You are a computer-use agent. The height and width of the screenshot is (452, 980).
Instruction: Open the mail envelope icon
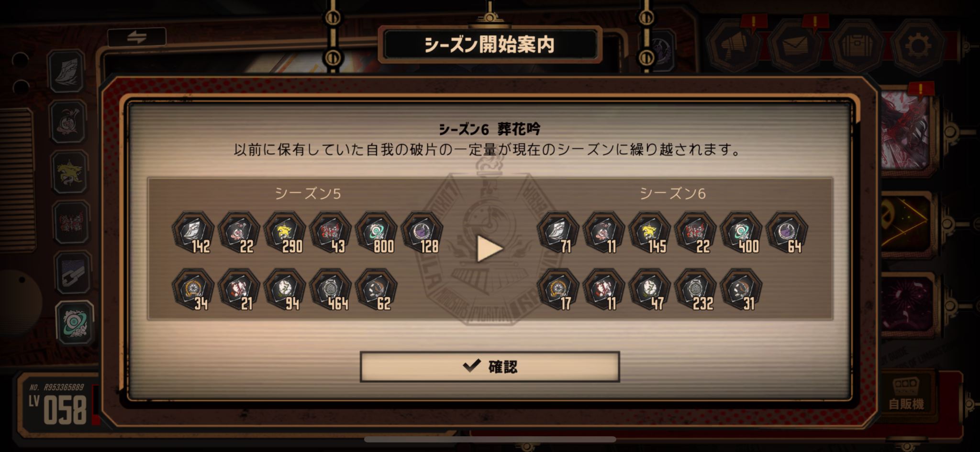[795, 46]
